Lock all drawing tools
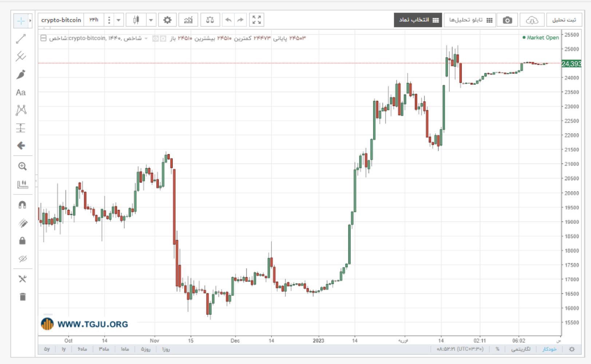Image resolution: width=591 pixels, height=364 pixels. (x=22, y=241)
